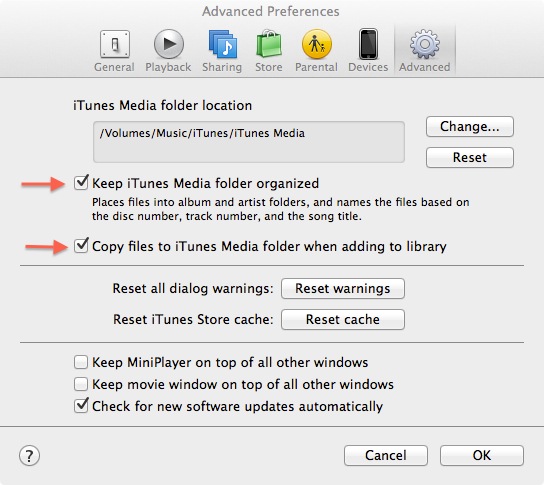
Task: Confirm preferences with OK
Action: coord(482,455)
